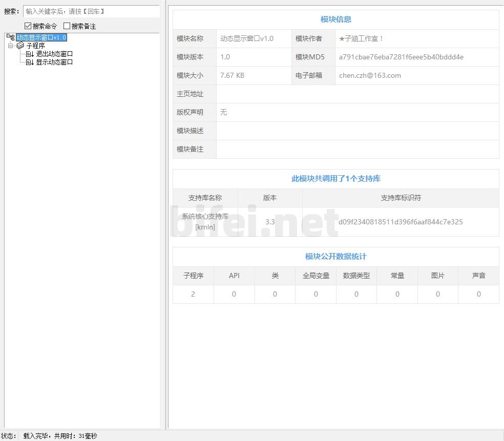Click the 子程序 count value 2

point(193,294)
